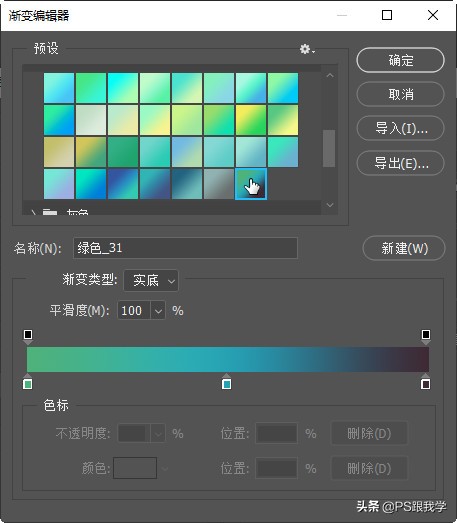The image size is (457, 523).
Task: Focus the 名称 field containing 绿色_31
Action: point(185,248)
